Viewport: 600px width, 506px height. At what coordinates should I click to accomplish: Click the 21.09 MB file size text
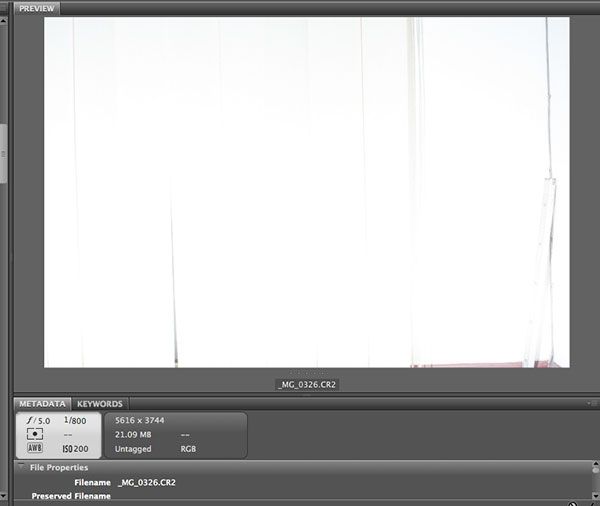(135, 435)
